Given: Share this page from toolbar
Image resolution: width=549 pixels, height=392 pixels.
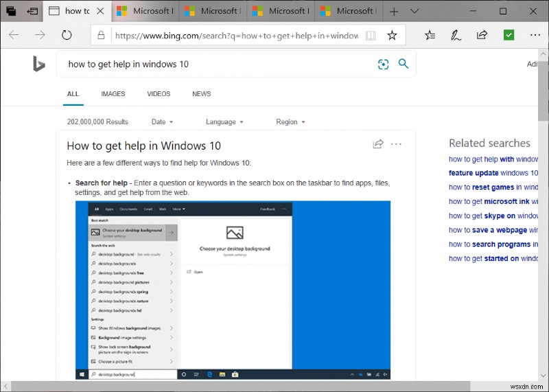Looking at the screenshot, I should (x=482, y=35).
